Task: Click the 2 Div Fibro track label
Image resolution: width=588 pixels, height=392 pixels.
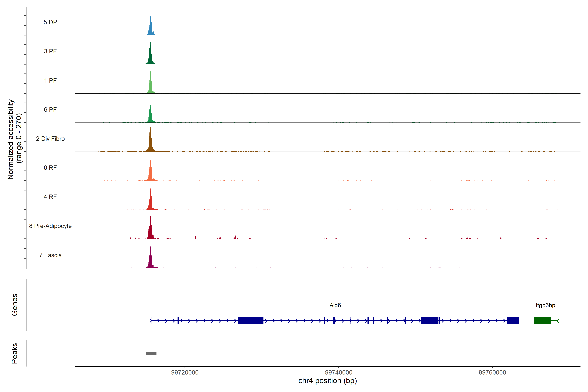Action: pyautogui.click(x=50, y=139)
